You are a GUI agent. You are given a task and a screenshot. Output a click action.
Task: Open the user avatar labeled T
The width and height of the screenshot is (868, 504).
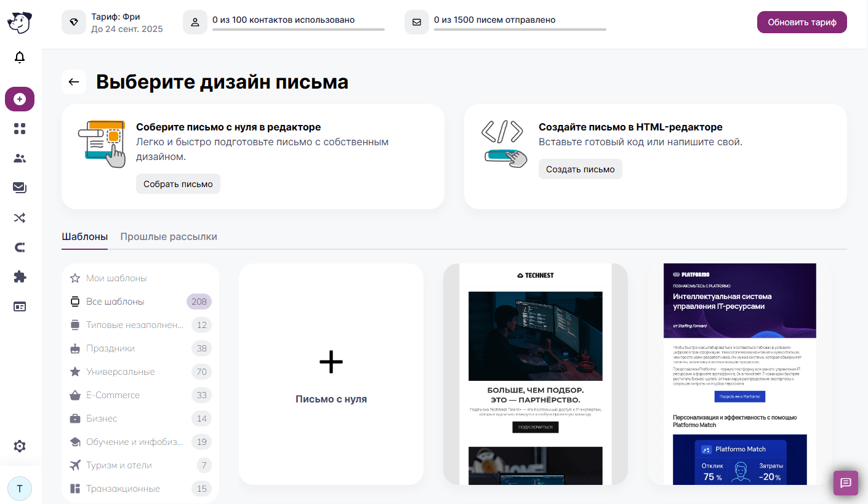20,489
